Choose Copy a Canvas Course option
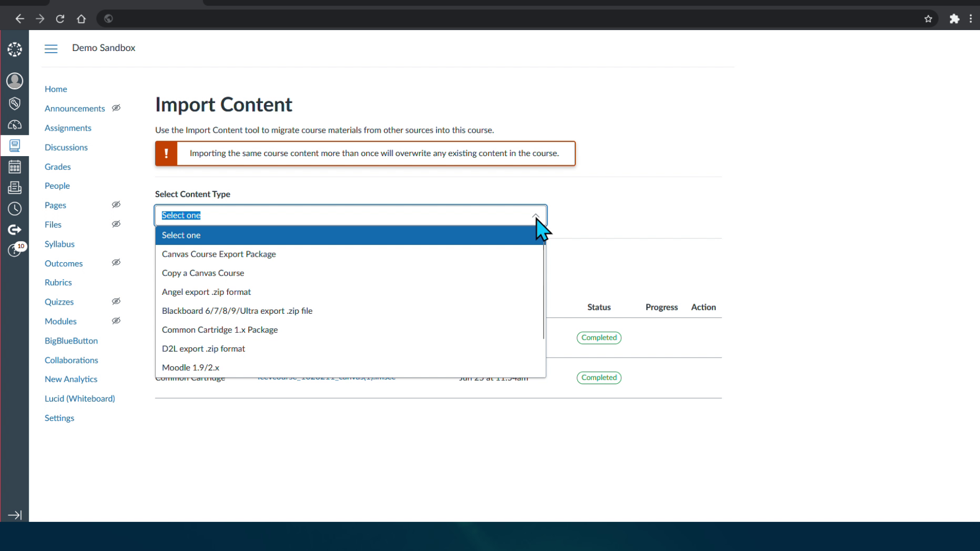The height and width of the screenshot is (551, 980). tap(350, 273)
